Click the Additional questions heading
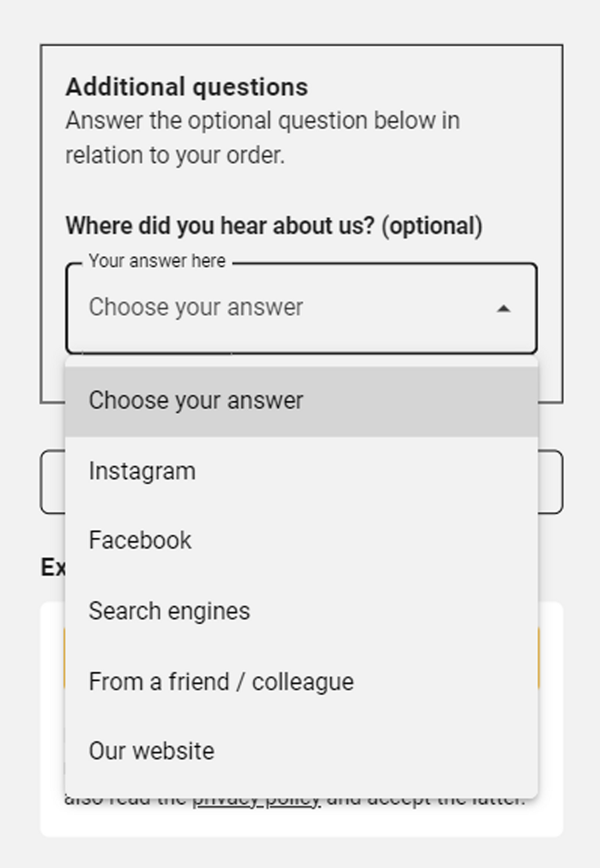The width and height of the screenshot is (600, 868). [x=187, y=87]
